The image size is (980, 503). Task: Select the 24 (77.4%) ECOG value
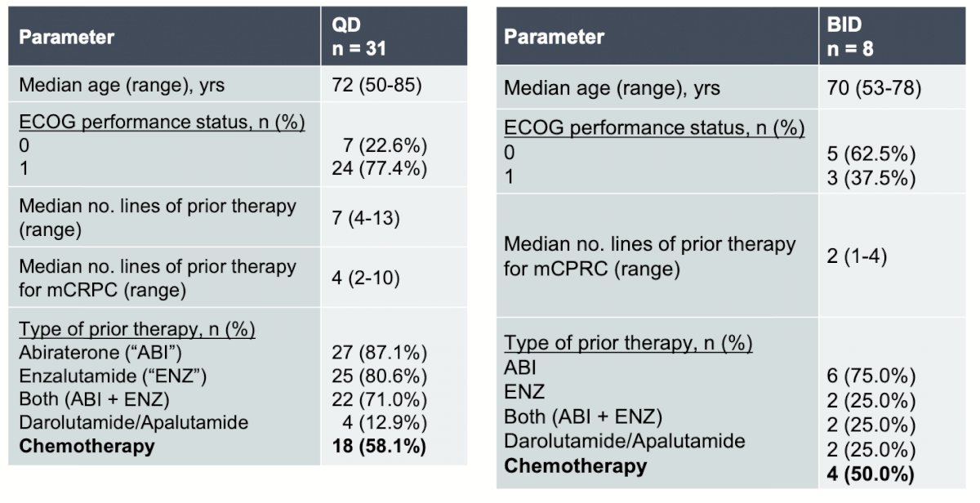click(380, 168)
